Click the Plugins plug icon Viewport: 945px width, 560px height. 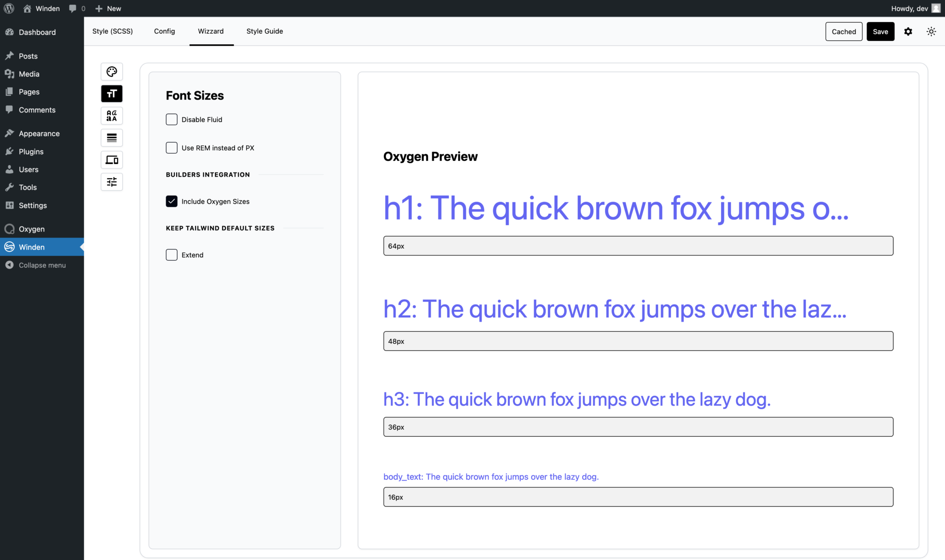(9, 151)
